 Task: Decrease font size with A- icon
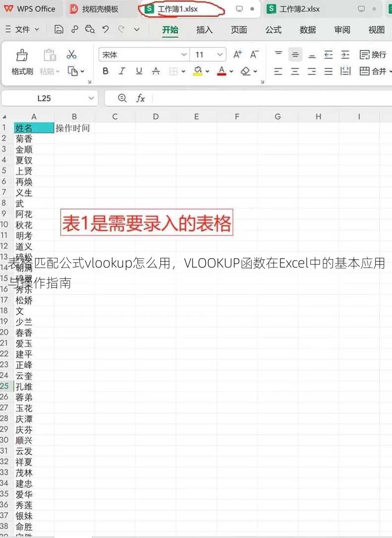pyautogui.click(x=254, y=54)
